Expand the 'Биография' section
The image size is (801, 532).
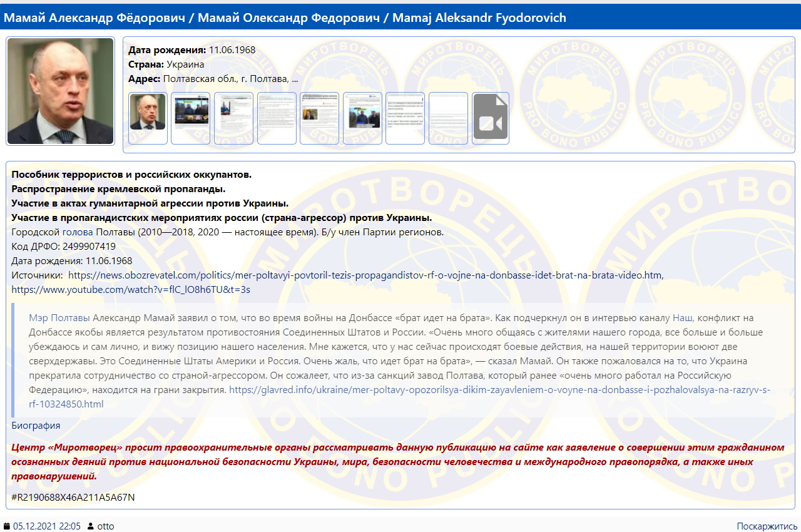pyautogui.click(x=36, y=426)
